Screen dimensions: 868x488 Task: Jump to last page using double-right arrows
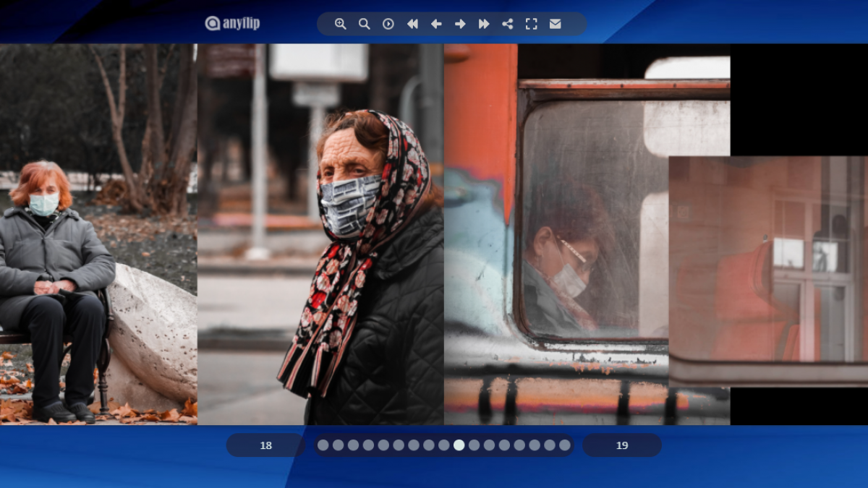(x=484, y=24)
